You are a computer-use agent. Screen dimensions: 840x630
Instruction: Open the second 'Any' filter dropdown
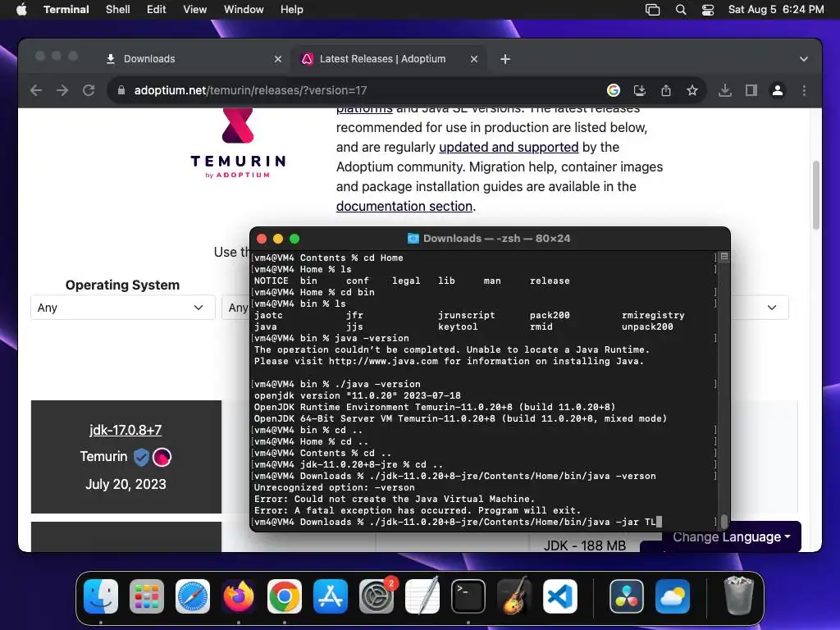pyautogui.click(x=235, y=308)
